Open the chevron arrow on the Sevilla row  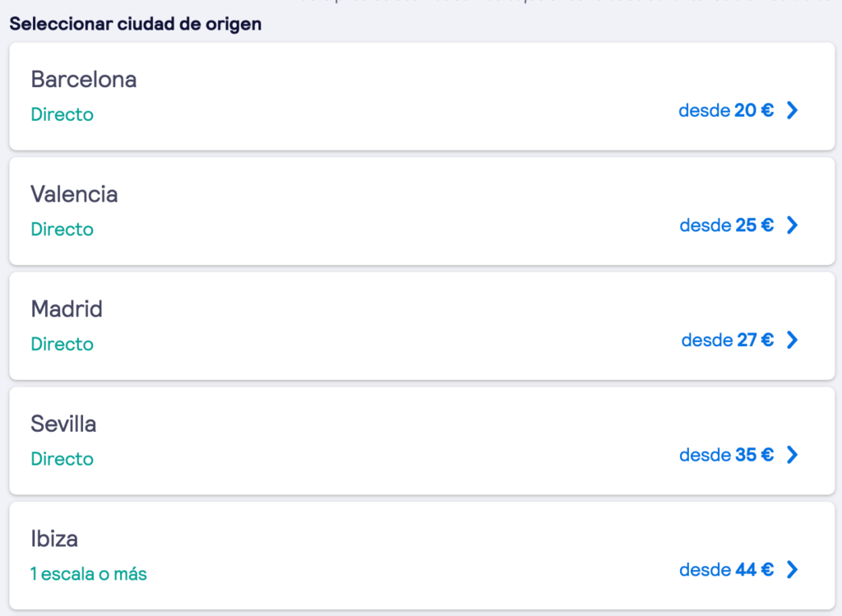[x=792, y=455]
